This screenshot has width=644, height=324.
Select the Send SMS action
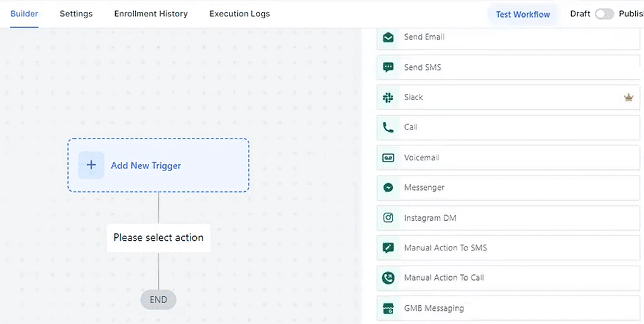click(508, 67)
